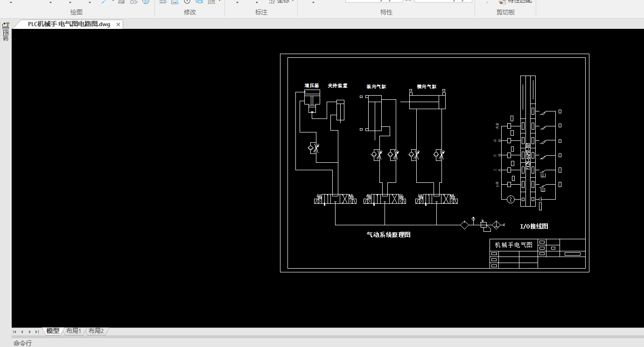
Task: Switch to the 布局1 tab
Action: pyautogui.click(x=74, y=331)
